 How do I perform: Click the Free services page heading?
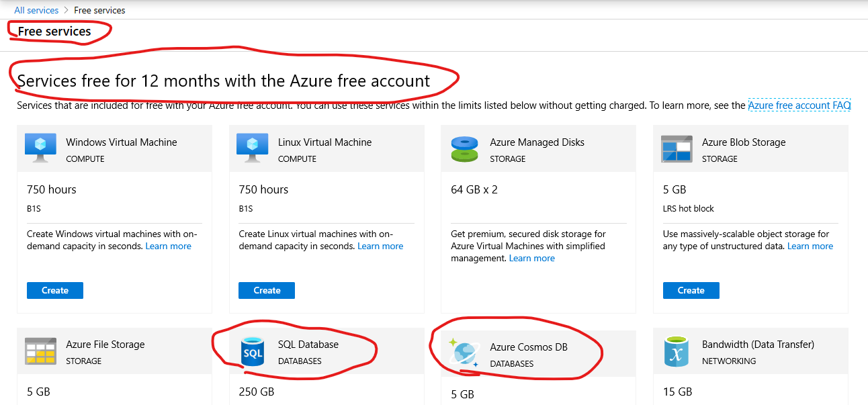click(x=54, y=31)
